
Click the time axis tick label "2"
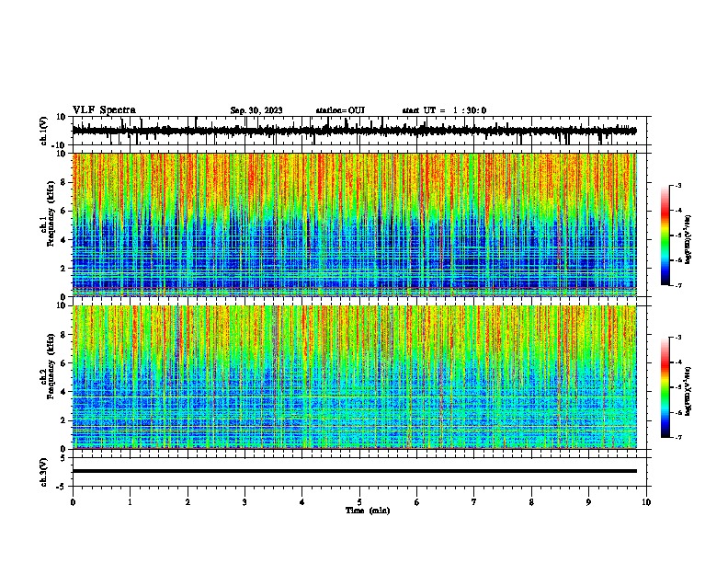pyautogui.click(x=188, y=502)
